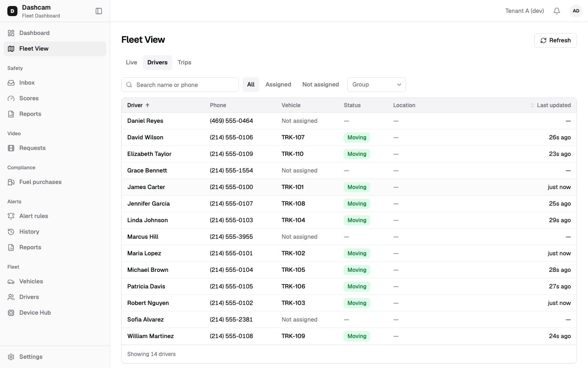Open the Inbox icon under Safety

tap(11, 83)
